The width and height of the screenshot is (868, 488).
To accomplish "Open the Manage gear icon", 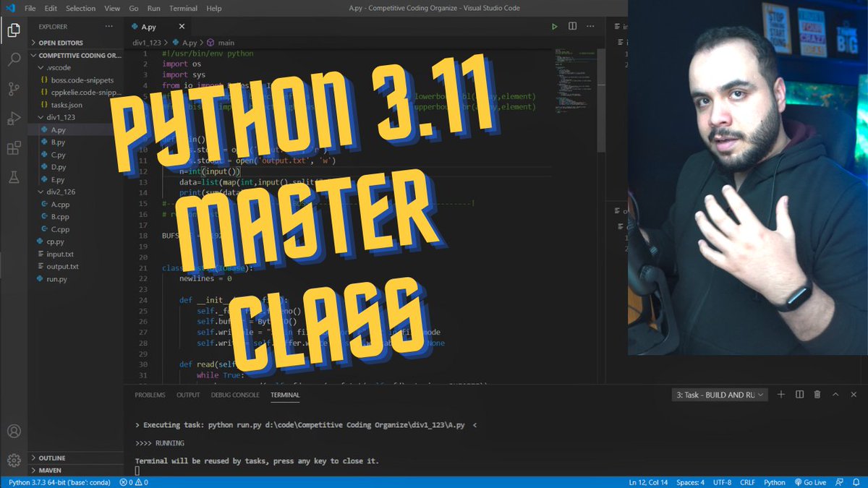I will (14, 461).
